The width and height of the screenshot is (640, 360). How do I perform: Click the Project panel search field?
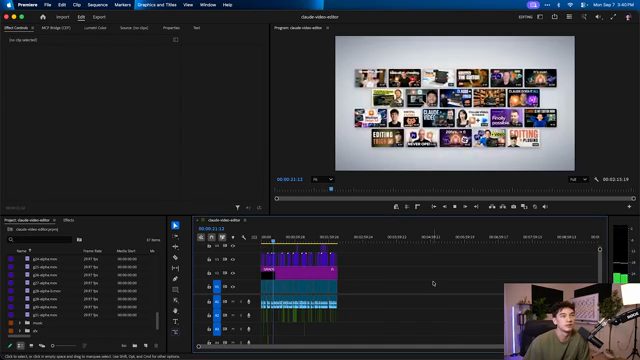[x=40, y=240]
